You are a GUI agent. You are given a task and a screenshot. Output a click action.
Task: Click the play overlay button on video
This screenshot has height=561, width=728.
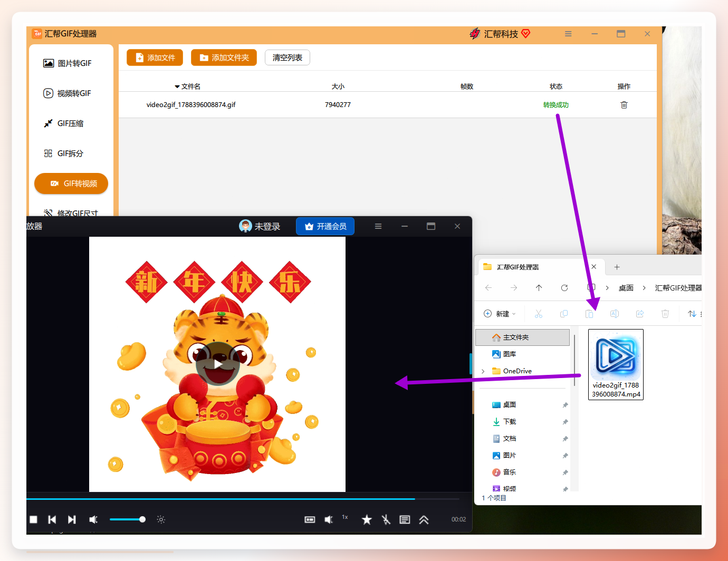218,364
